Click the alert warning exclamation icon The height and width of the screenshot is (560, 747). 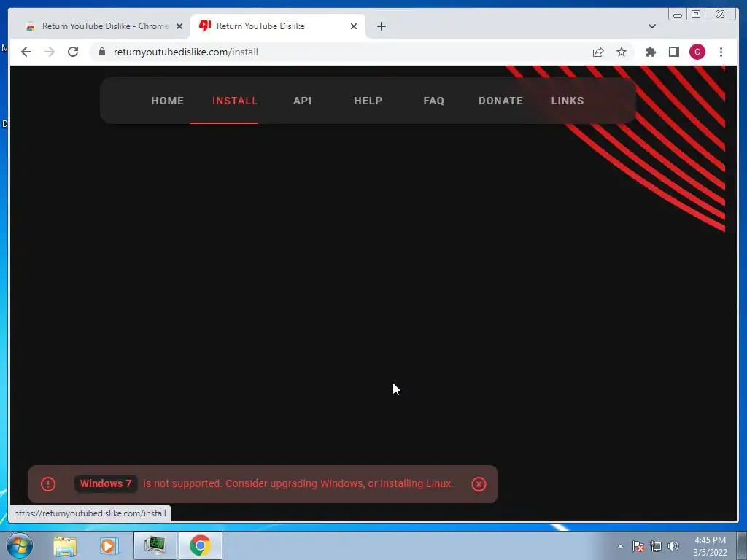point(47,484)
